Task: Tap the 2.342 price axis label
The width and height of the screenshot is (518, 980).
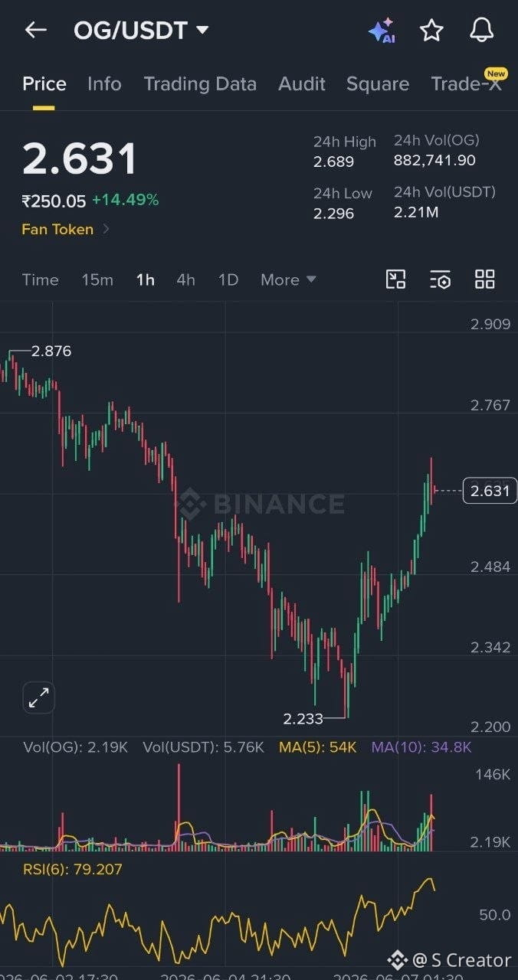Action: click(x=490, y=647)
